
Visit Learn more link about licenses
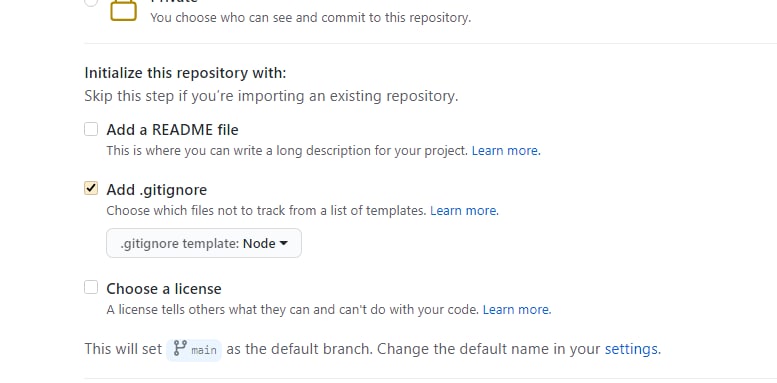[x=517, y=310]
